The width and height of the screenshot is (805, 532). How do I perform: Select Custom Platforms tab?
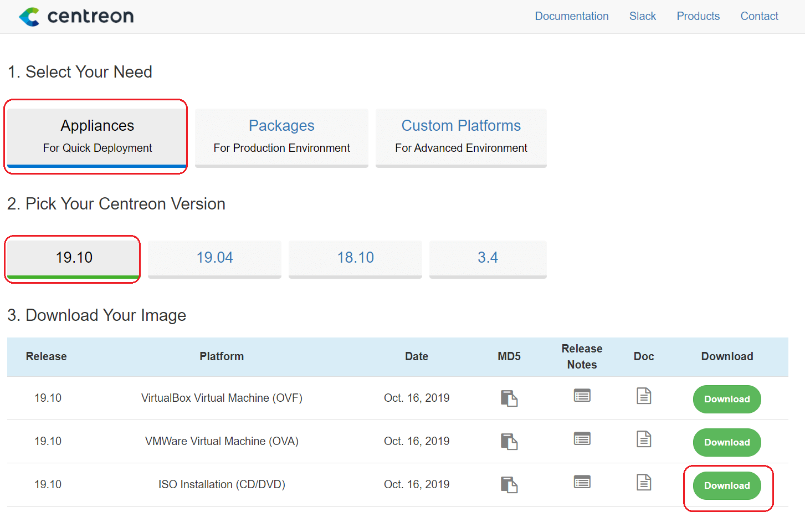[x=461, y=137]
